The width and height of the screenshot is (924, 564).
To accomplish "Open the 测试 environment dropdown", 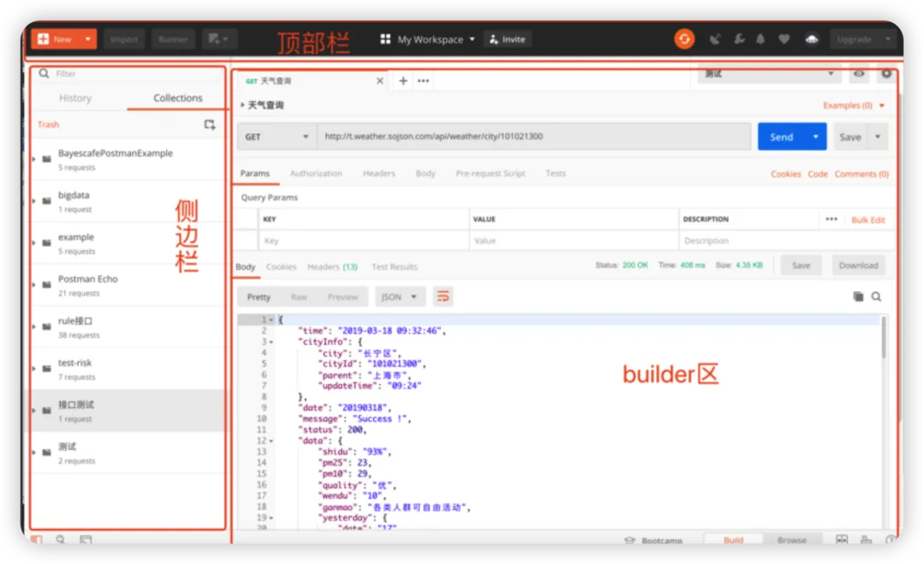I will [x=769, y=74].
